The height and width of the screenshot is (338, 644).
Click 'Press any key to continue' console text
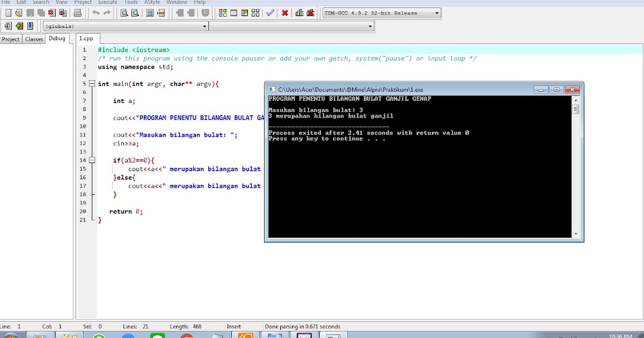pos(327,139)
